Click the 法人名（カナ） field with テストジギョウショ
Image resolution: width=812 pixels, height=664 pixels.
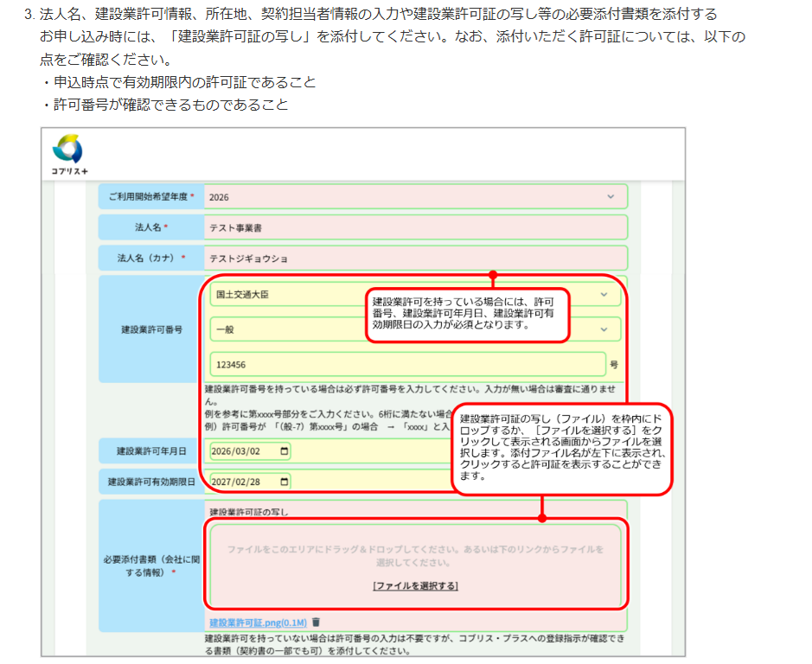(415, 258)
